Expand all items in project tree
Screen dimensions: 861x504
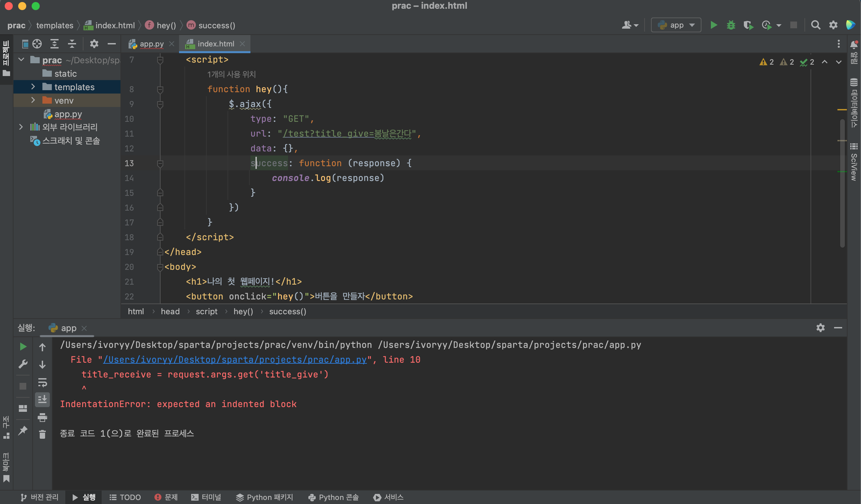pos(54,44)
